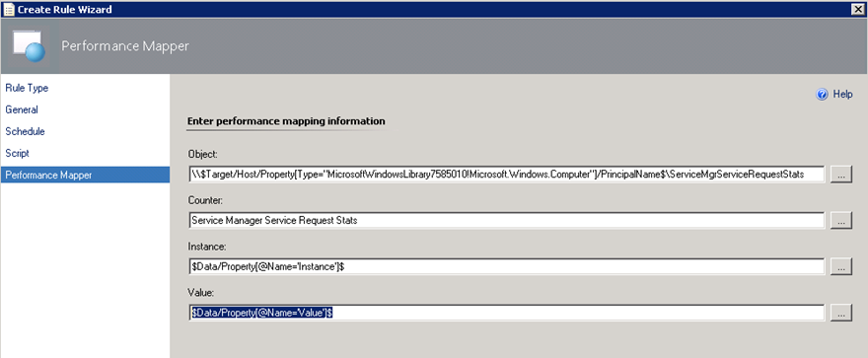
Task: Go to the Script step
Action: [x=17, y=153]
